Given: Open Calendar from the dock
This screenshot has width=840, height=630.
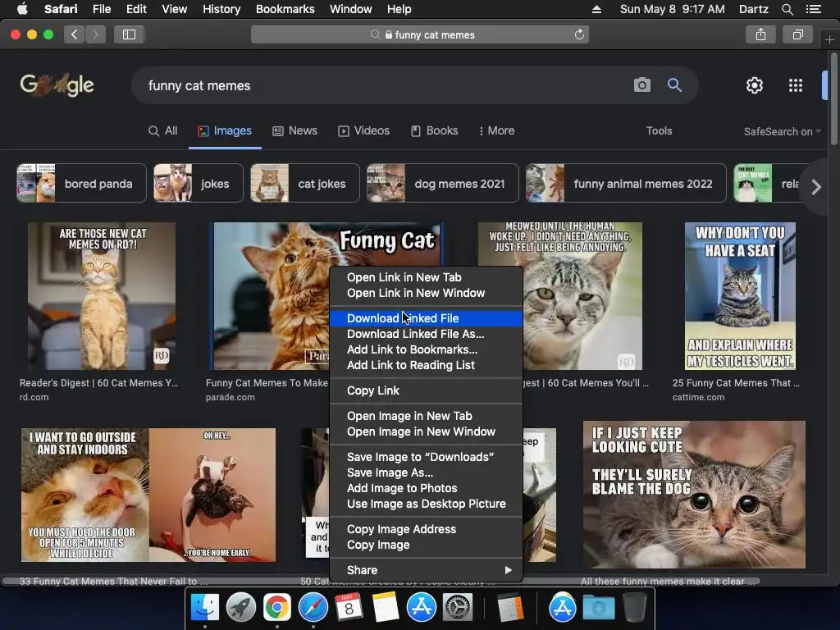Looking at the screenshot, I should coord(349,608).
